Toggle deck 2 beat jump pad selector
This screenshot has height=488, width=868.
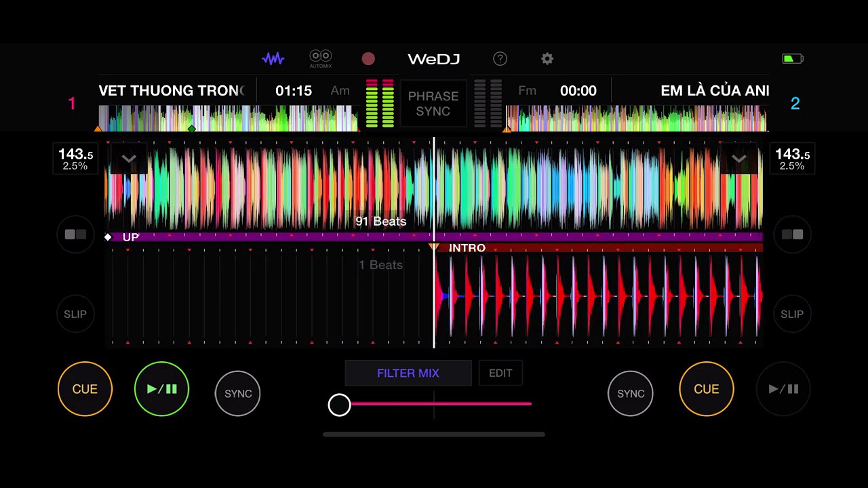[x=792, y=235]
